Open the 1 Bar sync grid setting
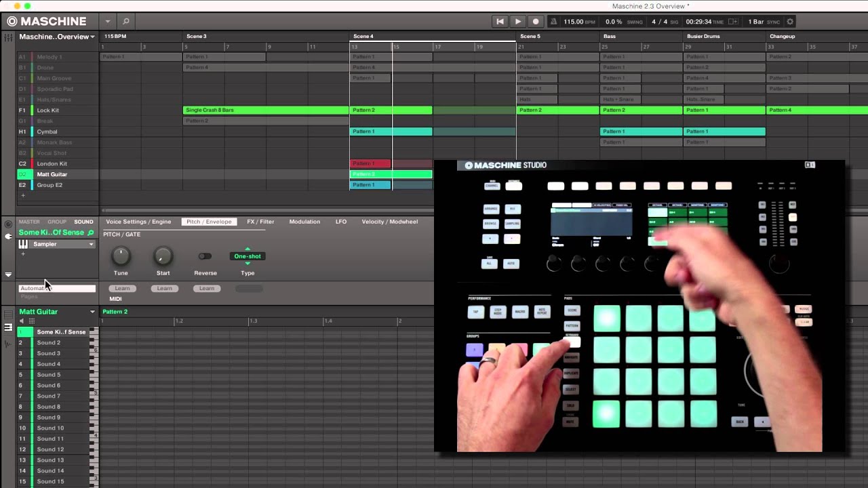 (756, 22)
